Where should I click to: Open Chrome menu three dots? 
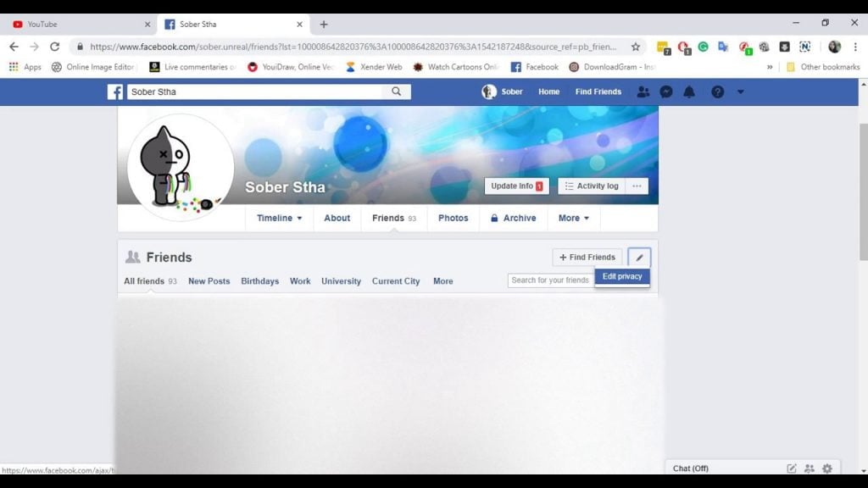point(855,47)
